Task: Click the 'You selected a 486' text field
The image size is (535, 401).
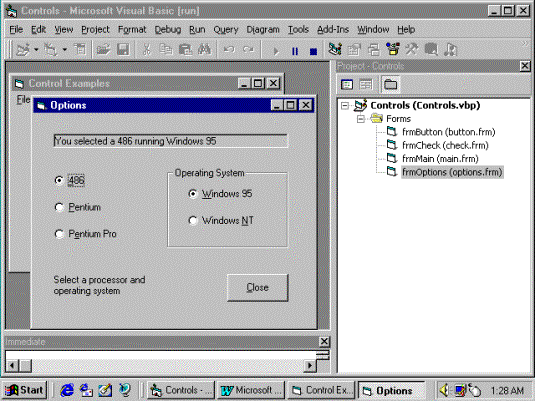Action: pos(170,141)
